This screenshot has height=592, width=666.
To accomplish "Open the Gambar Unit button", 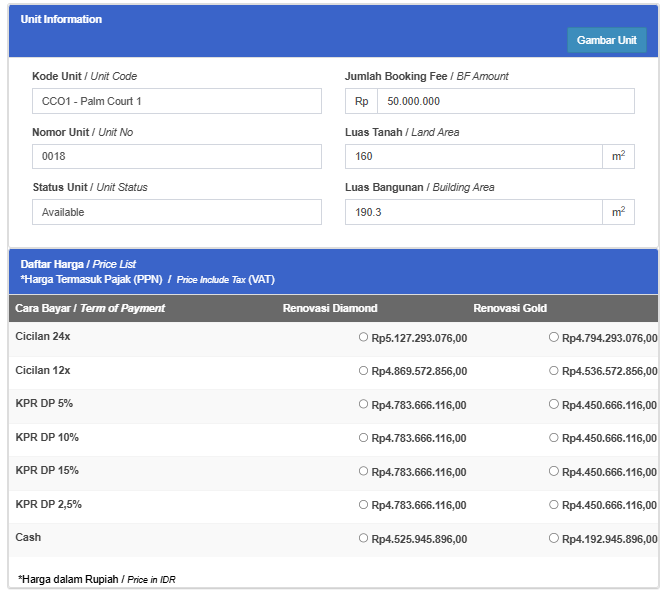I will [607, 40].
